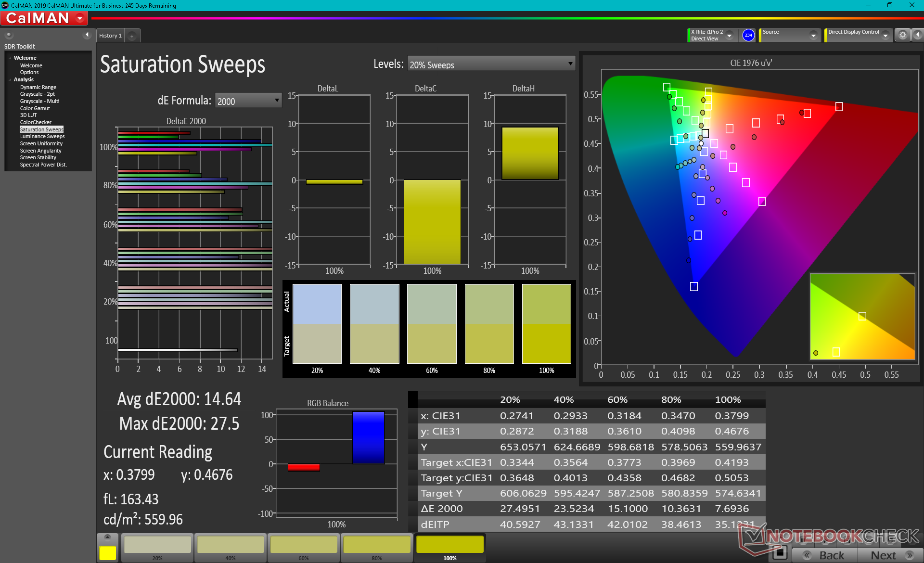Collapse the right panel arrow button
Screen dimensions: 924x563
click(918, 35)
